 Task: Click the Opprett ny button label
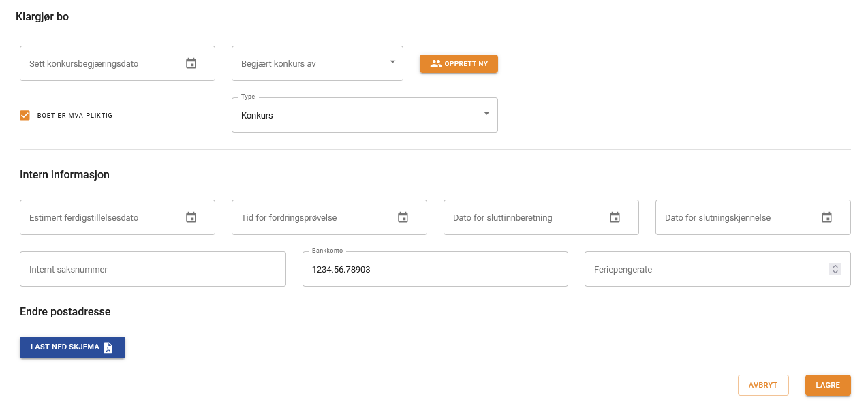[466, 64]
